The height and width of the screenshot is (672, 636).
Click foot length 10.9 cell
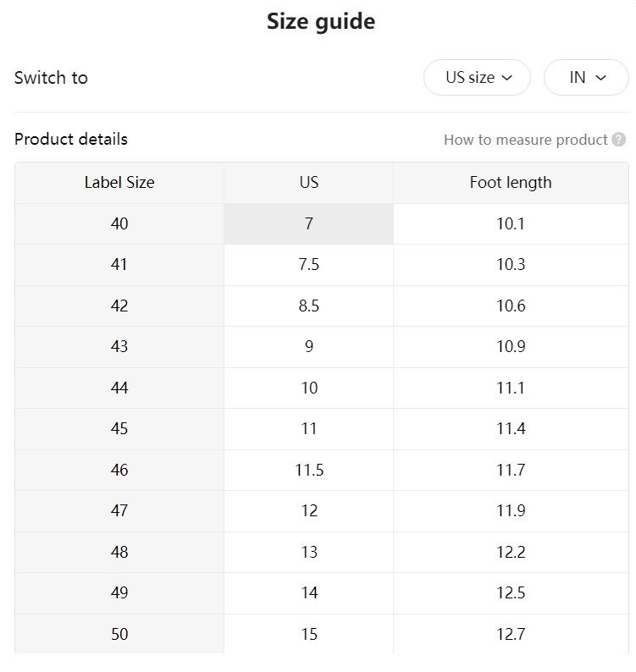click(511, 347)
